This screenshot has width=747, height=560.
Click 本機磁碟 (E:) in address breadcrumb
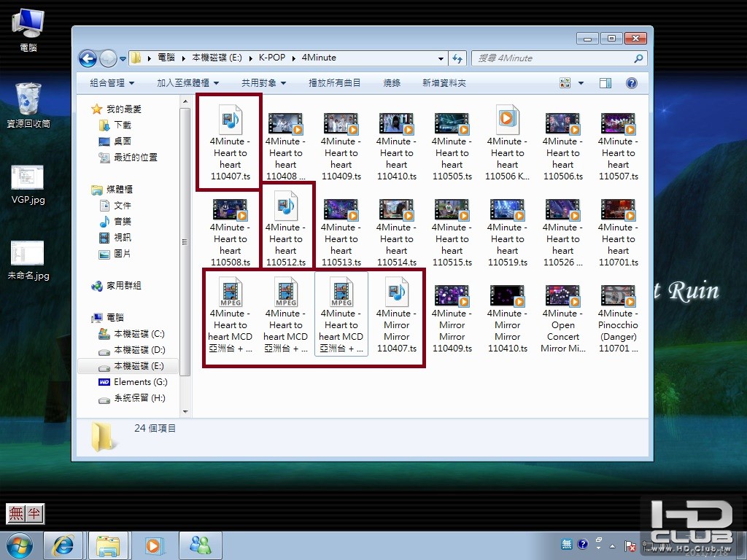[217, 58]
